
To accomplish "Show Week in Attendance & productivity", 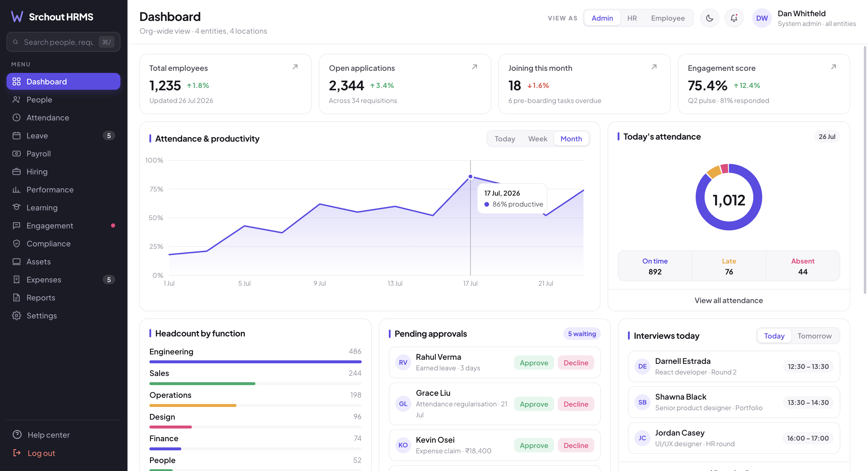I will 538,139.
